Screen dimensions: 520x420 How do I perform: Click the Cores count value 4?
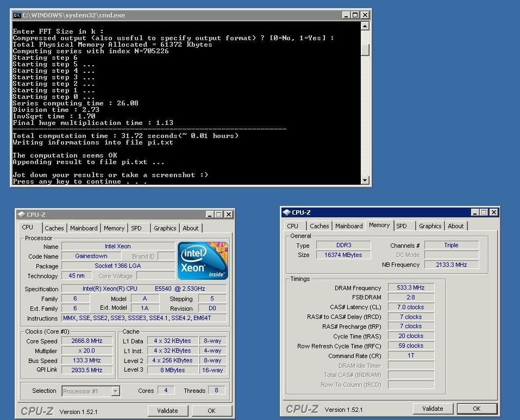(x=166, y=390)
